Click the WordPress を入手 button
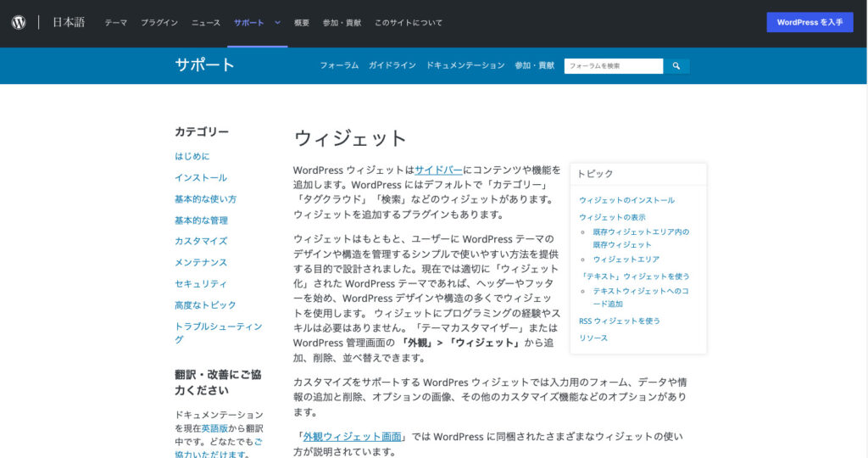 click(x=810, y=22)
